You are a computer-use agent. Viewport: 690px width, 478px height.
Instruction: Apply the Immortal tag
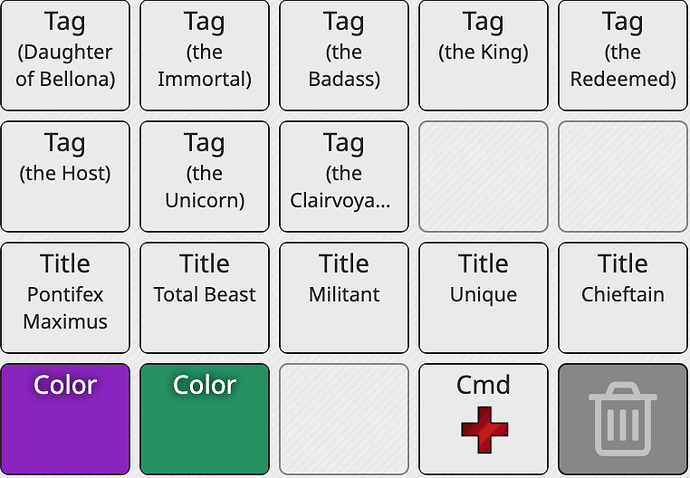pyautogui.click(x=205, y=55)
